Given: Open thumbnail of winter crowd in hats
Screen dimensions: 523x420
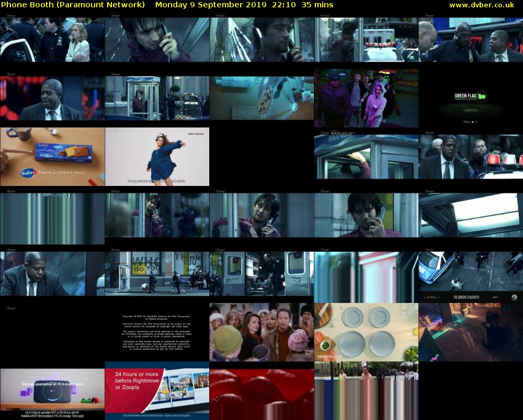Looking at the screenshot, I should point(261,332).
